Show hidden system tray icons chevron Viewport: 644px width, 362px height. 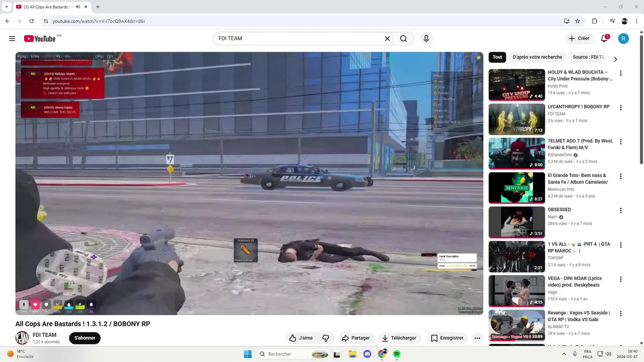click(564, 354)
